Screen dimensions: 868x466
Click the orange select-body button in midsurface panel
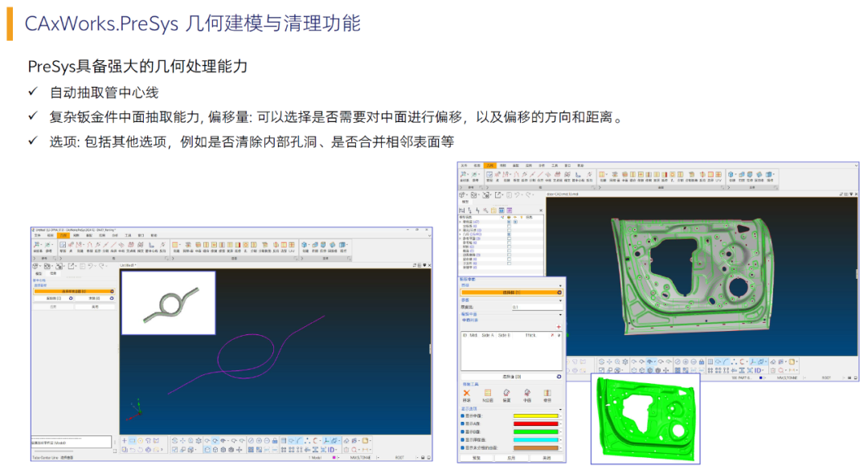511,292
